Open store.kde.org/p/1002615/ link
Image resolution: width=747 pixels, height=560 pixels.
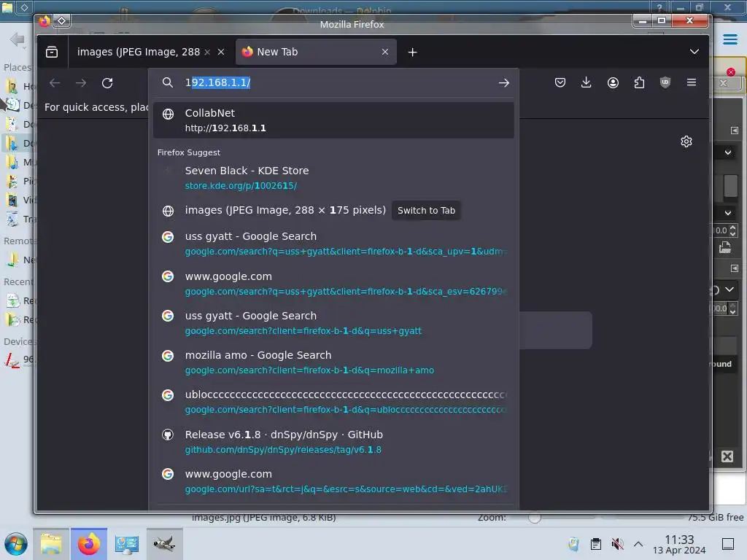[241, 186]
